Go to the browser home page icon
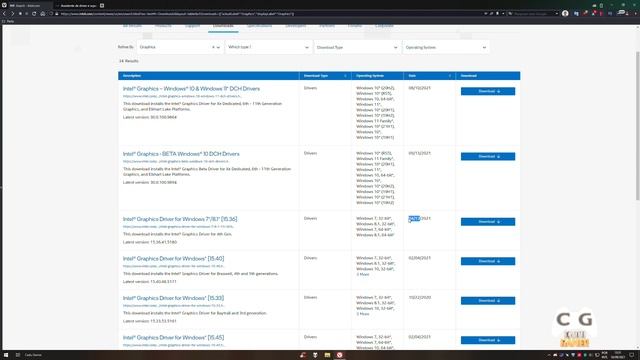 [42, 13]
